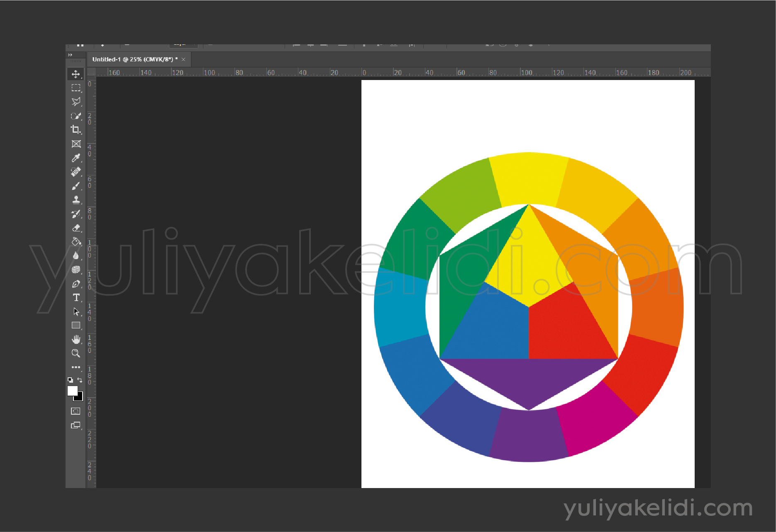
Task: Select the Hand tool
Action: tap(76, 340)
